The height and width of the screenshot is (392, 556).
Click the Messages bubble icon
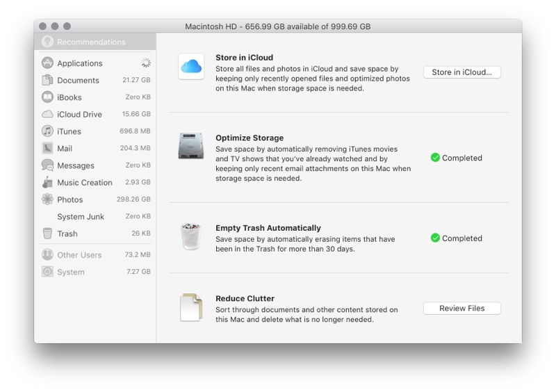(47, 165)
